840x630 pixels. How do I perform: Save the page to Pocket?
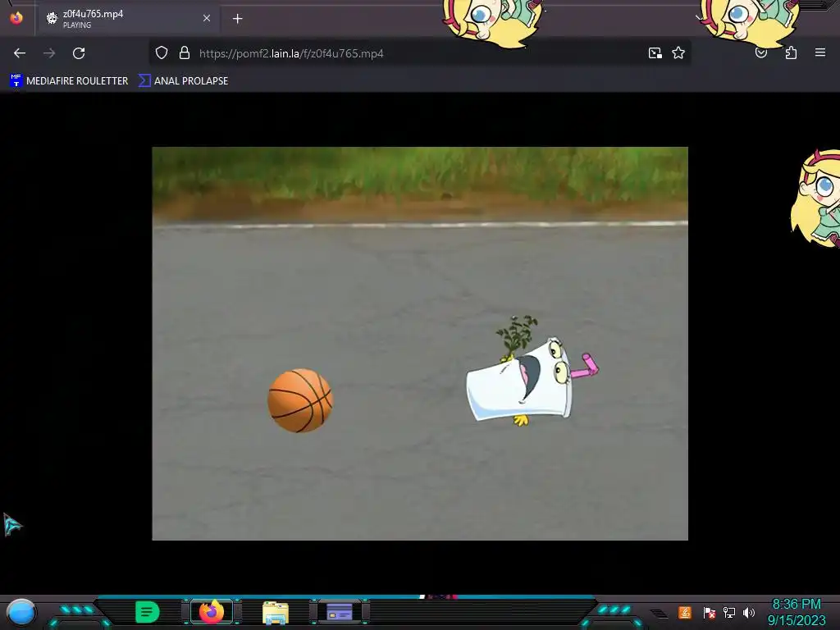[761, 53]
